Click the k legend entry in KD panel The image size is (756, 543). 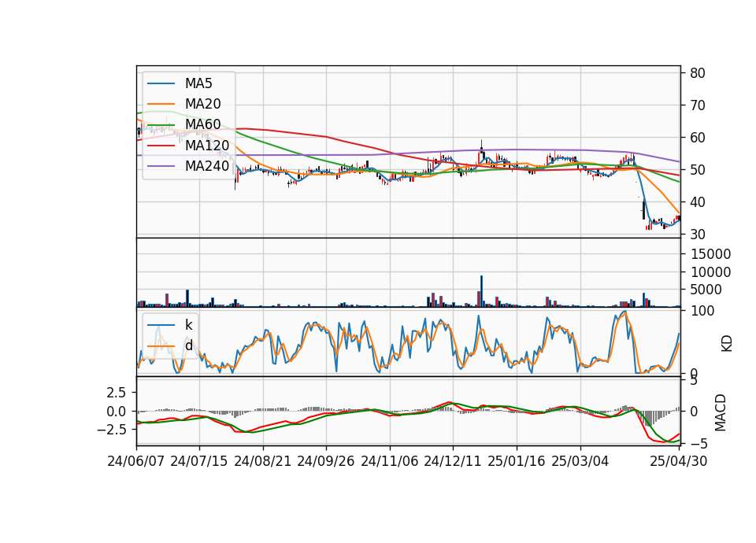(x=188, y=325)
